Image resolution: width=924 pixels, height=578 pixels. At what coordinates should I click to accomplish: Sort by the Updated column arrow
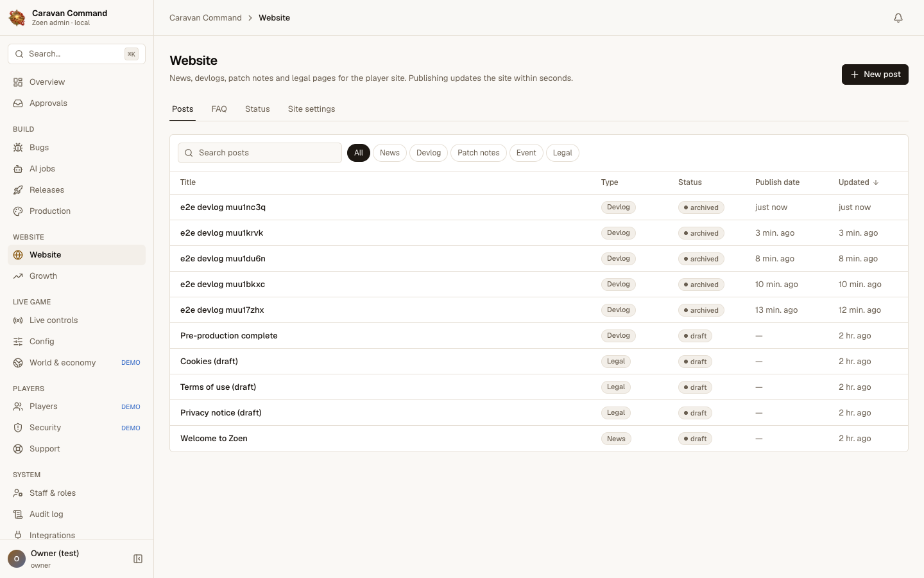click(876, 182)
